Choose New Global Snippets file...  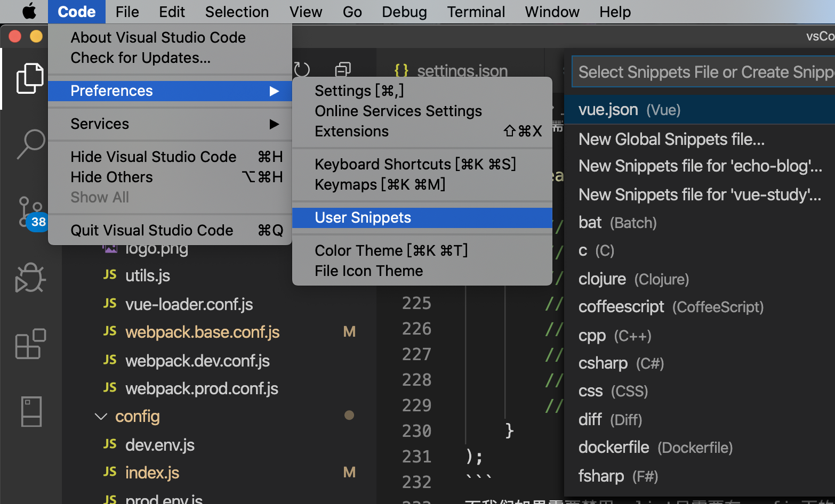700,139
